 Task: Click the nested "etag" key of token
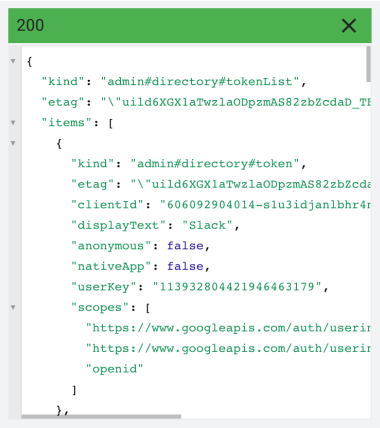(94, 184)
